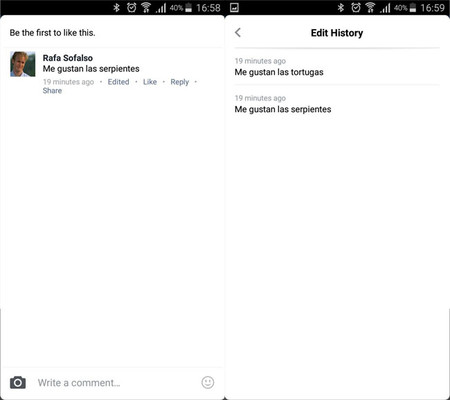Viewport: 450px width, 400px height.
Task: Tap screenshot notification icon in right status bar
Action: point(234,7)
